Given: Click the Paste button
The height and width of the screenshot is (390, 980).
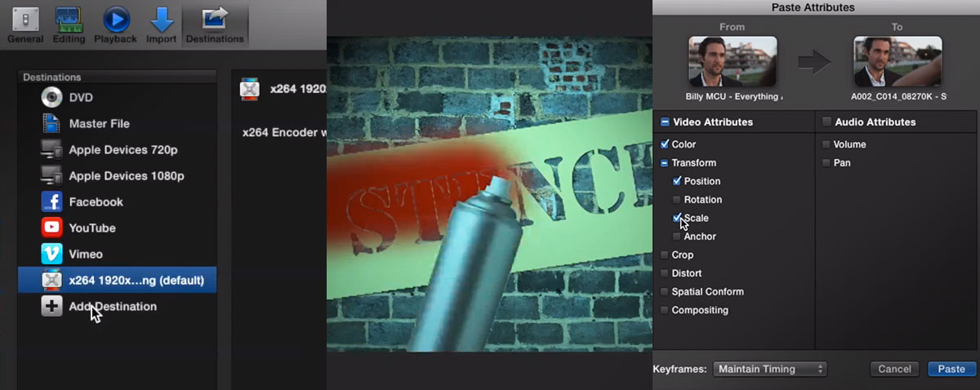Looking at the screenshot, I should pyautogui.click(x=951, y=370).
